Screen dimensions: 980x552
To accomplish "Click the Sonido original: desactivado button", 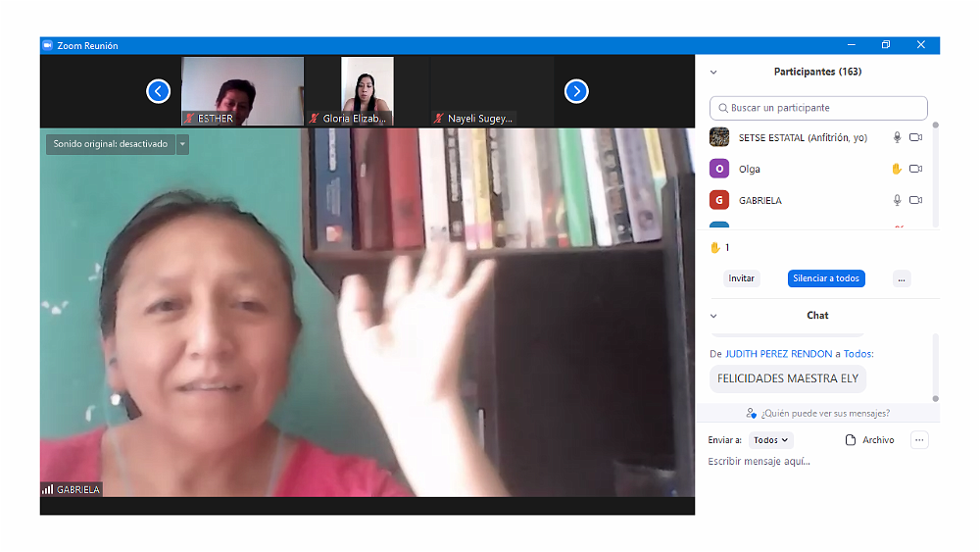I will pos(110,144).
